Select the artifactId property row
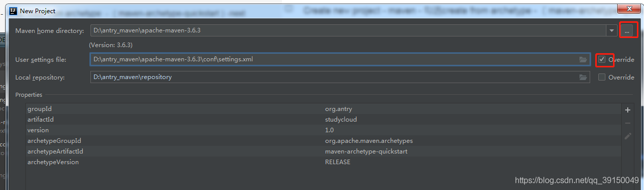 coord(323,120)
